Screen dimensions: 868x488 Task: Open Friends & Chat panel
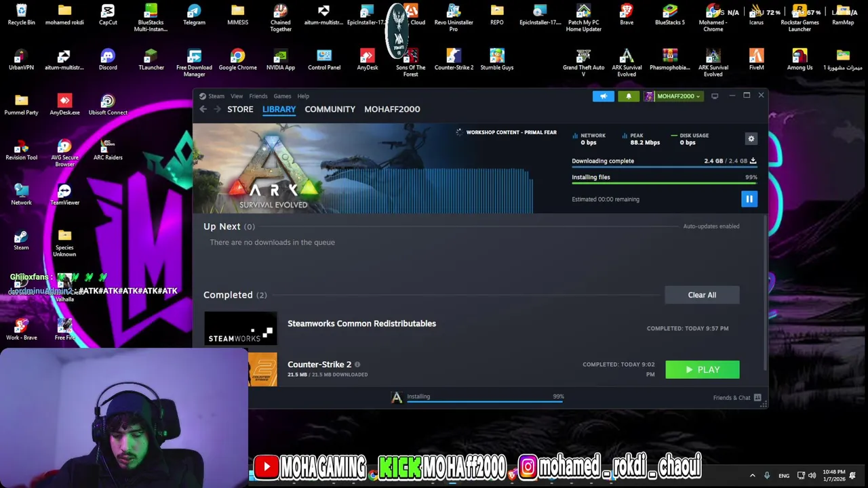[x=737, y=398]
